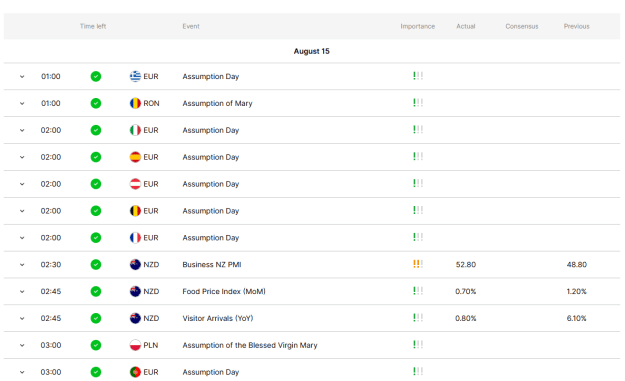This screenshot has width=625, height=381.
Task: Click green check icon in Visitor Arrivals row
Action: tap(96, 318)
